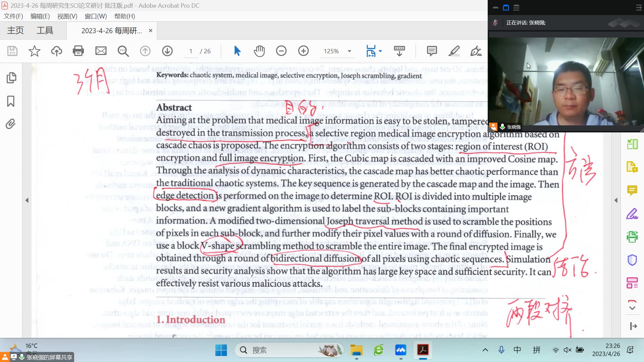This screenshot has height=362, width=644.
Task: Open fit page options dropdown arrow
Action: click(380, 51)
